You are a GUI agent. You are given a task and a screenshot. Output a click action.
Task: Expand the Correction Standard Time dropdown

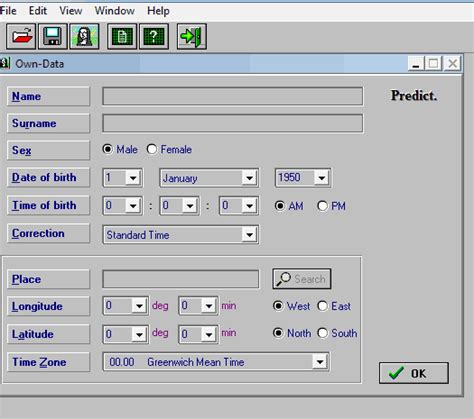tap(249, 235)
